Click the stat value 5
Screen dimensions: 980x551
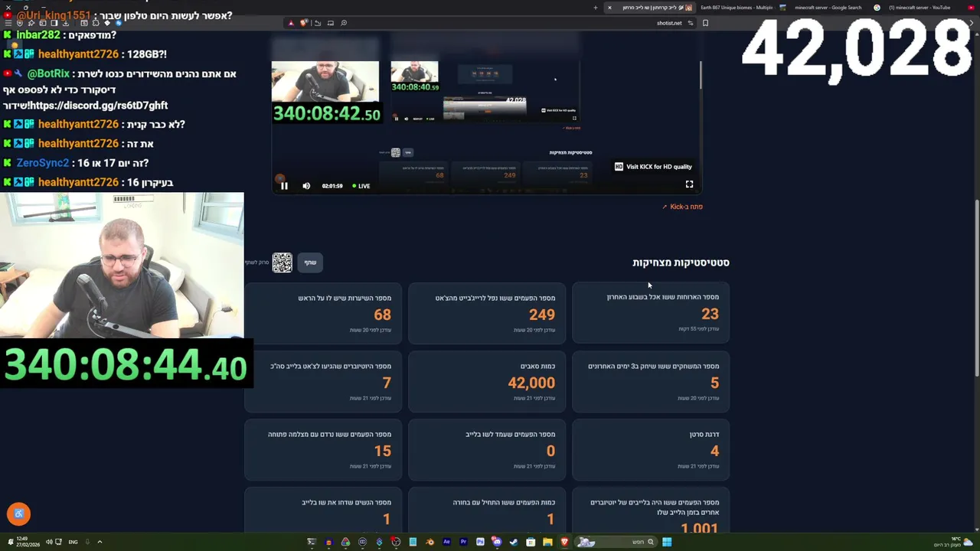[x=714, y=383]
